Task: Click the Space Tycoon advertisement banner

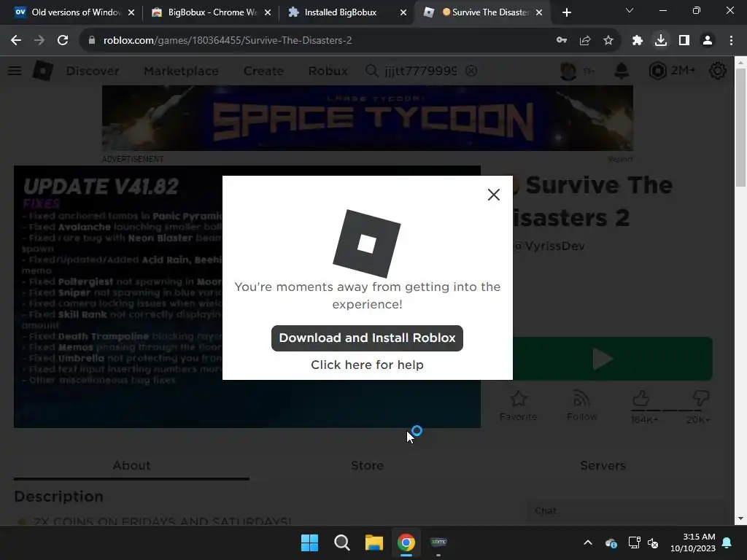Action: coord(368,118)
